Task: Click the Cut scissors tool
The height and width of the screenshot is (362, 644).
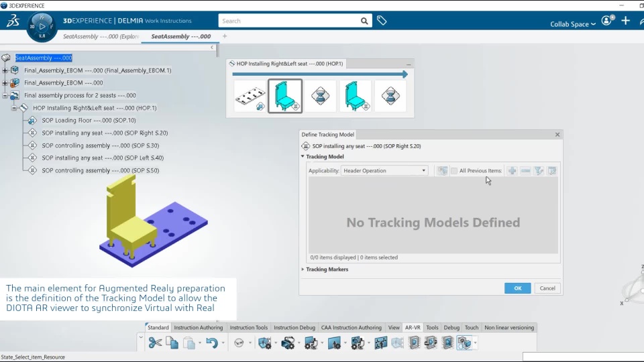Action: (155, 343)
